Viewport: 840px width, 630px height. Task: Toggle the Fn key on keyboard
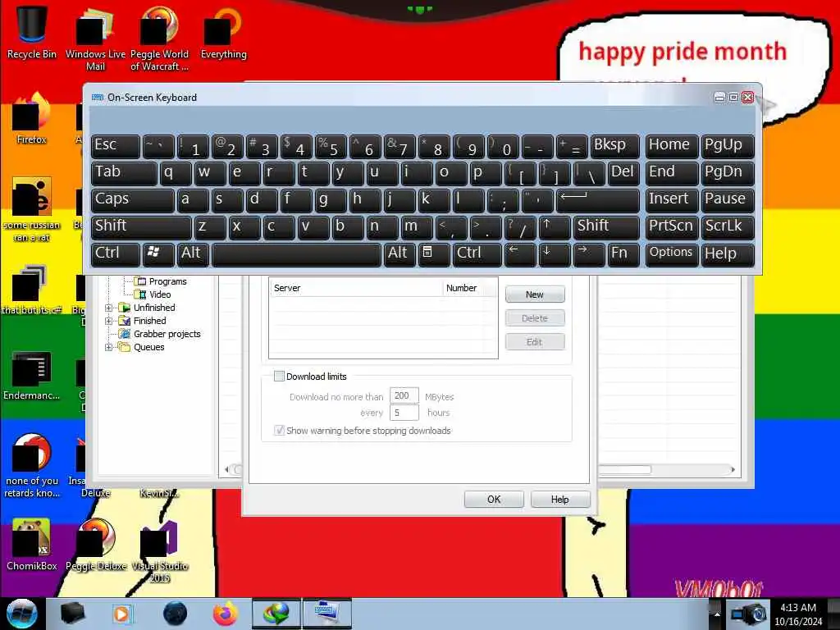click(623, 254)
